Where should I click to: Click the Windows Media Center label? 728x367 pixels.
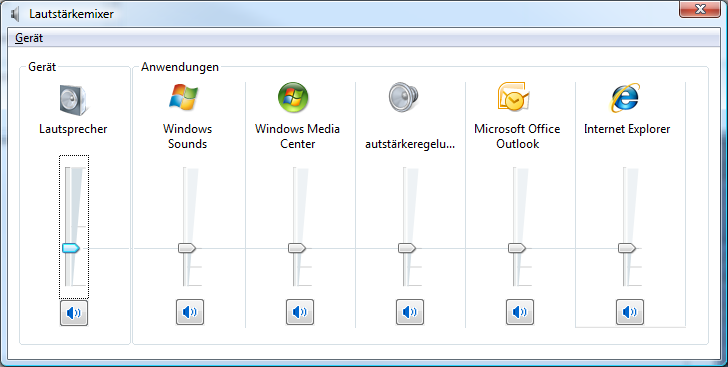click(x=297, y=136)
